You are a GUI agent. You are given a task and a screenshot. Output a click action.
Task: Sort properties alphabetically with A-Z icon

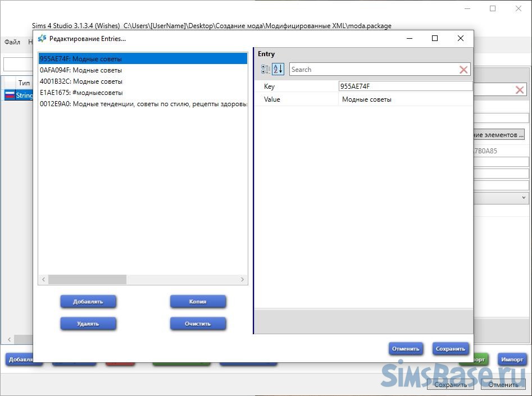[x=278, y=69]
